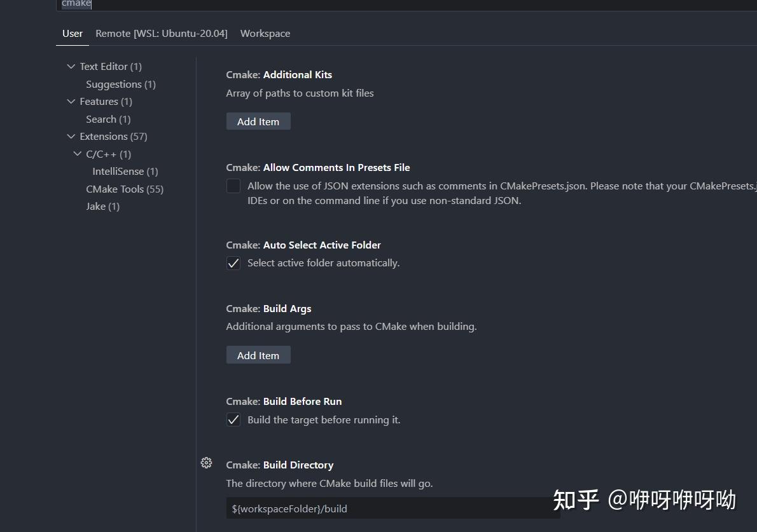Collapse the C/C++ subsection

pyautogui.click(x=78, y=154)
